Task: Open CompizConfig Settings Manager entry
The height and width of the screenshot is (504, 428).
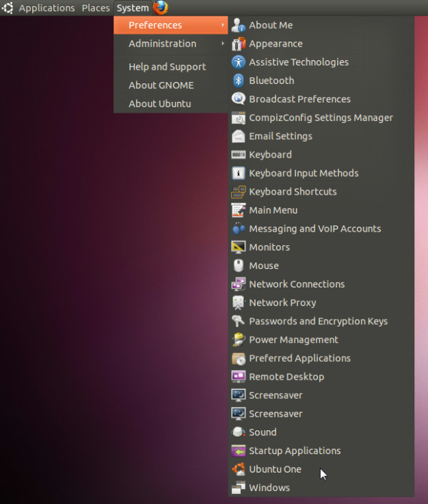Action: tap(321, 117)
